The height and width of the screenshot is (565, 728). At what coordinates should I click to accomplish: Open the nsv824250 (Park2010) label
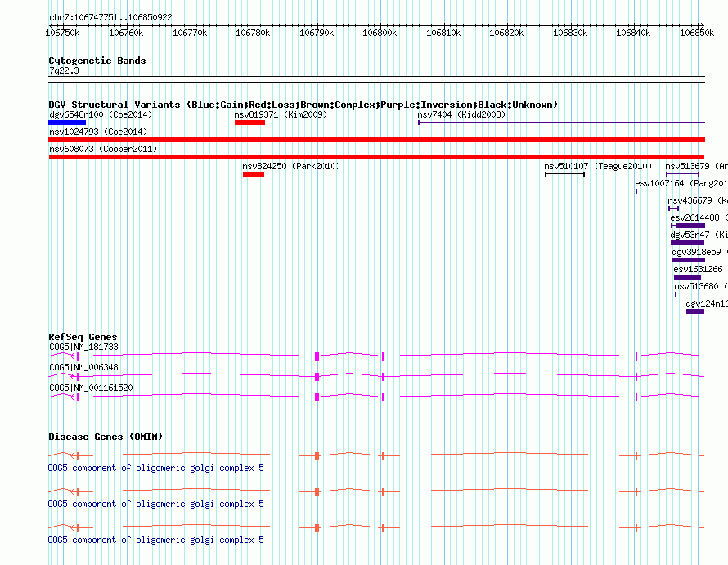point(291,166)
